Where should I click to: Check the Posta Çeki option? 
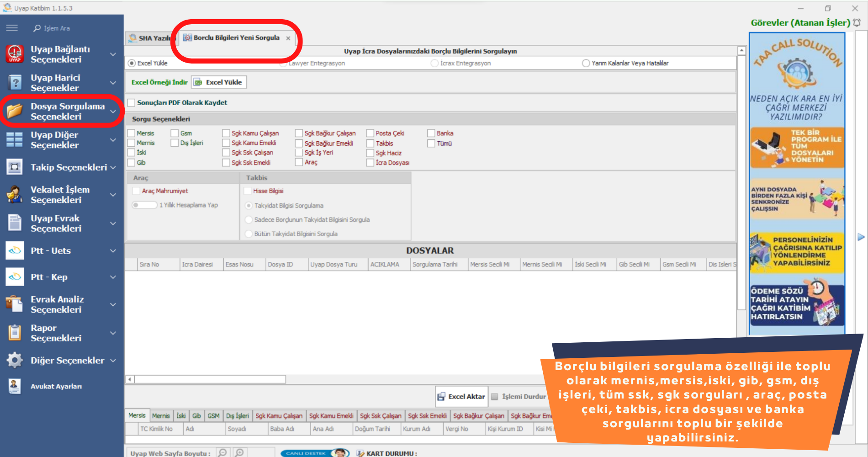point(370,133)
